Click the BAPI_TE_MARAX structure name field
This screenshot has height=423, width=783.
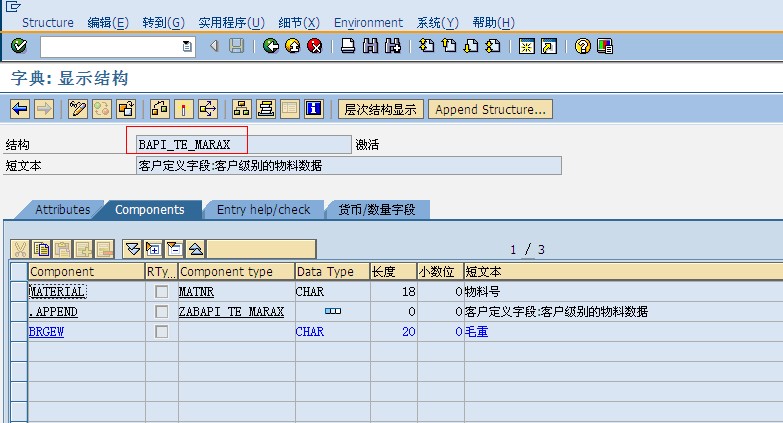[244, 144]
